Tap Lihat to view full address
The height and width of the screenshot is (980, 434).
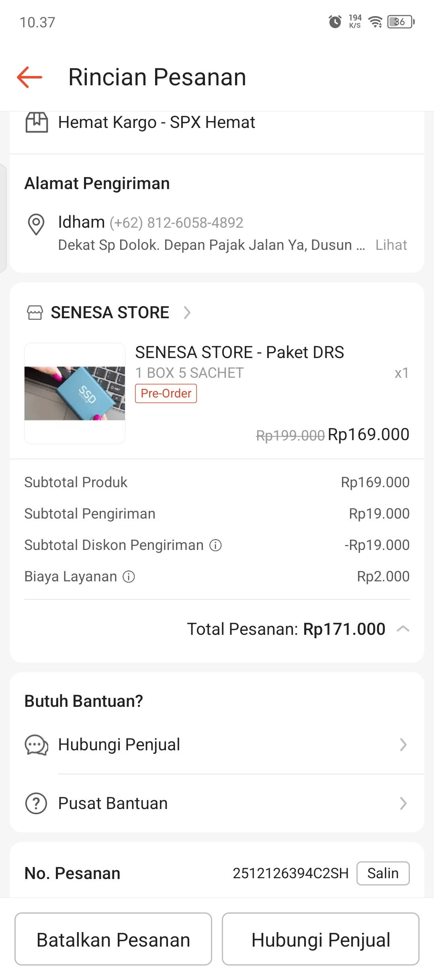(x=391, y=245)
